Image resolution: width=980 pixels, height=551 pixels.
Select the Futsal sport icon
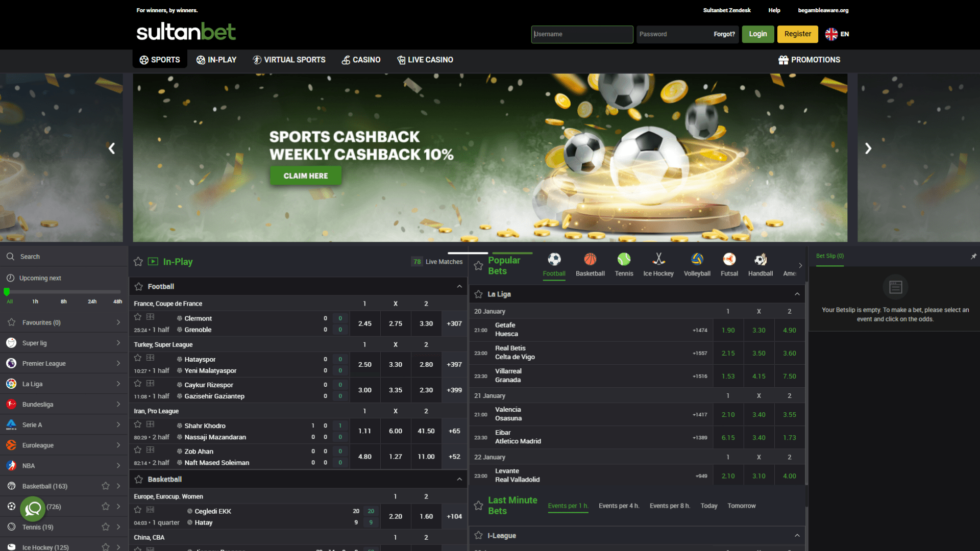729,260
